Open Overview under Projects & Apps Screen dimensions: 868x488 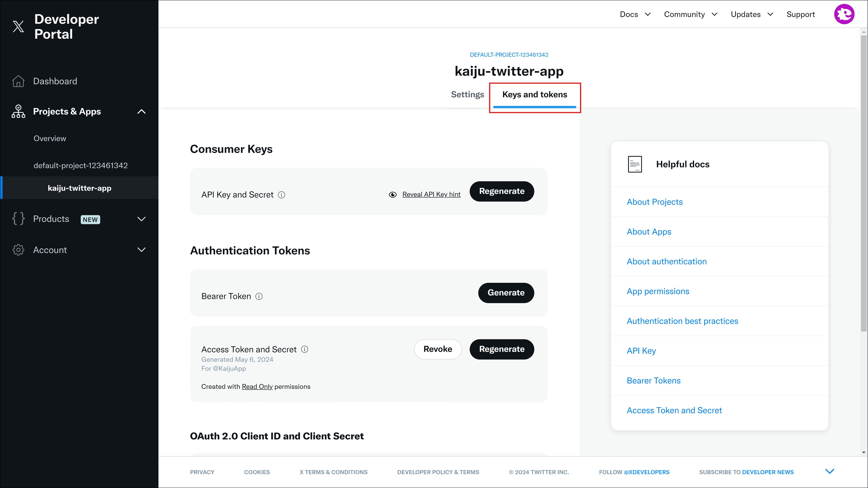point(50,138)
